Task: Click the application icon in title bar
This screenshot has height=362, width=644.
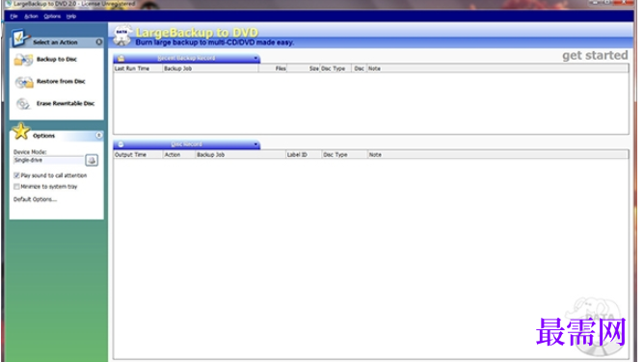Action: 9,4
